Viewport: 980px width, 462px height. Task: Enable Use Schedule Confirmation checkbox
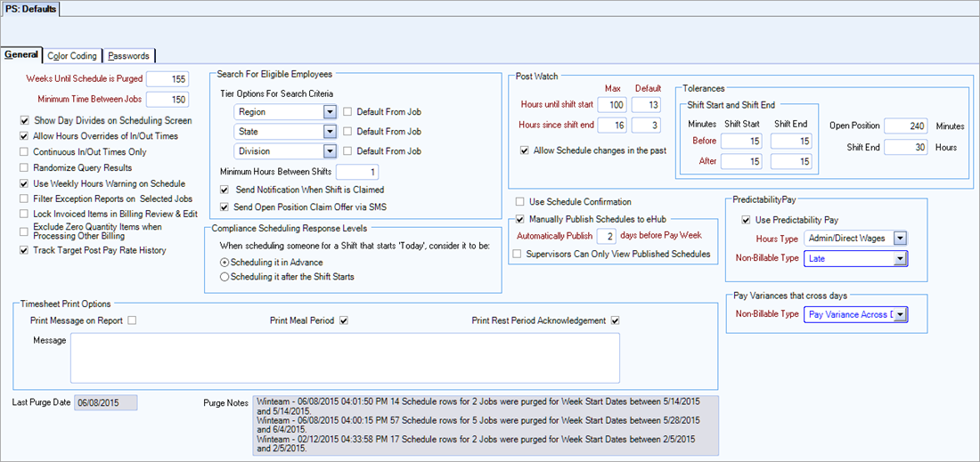[520, 202]
